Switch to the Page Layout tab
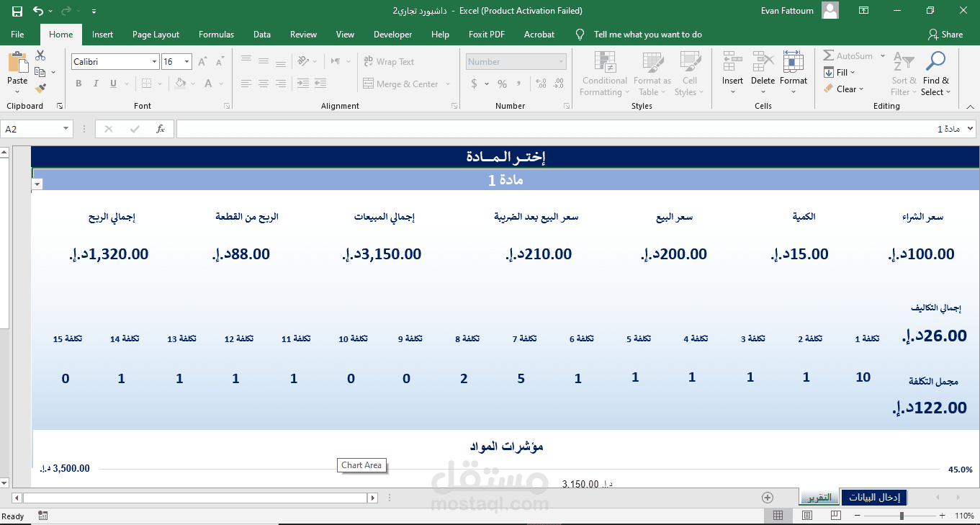Viewport: 980px width, 525px height. (156, 35)
